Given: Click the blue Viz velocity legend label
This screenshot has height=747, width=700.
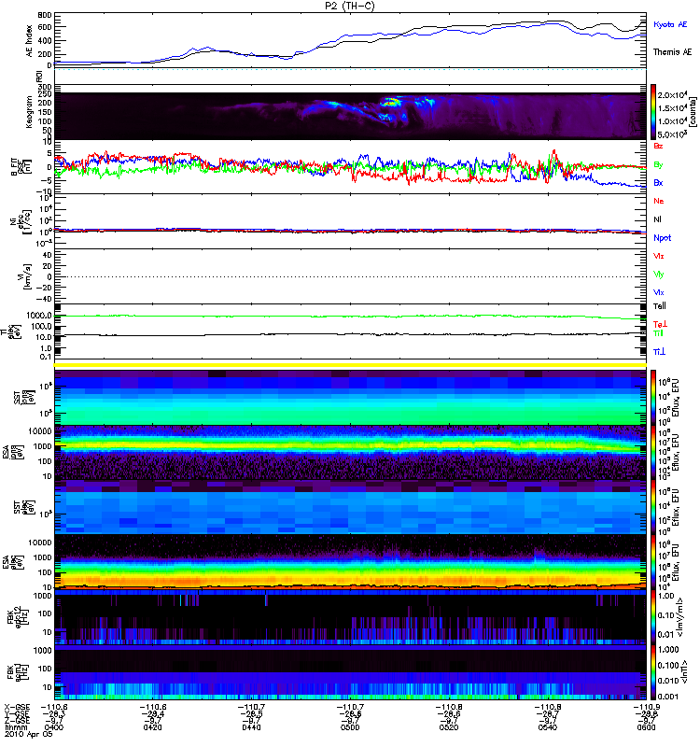Looking at the screenshot, I should coord(659,292).
